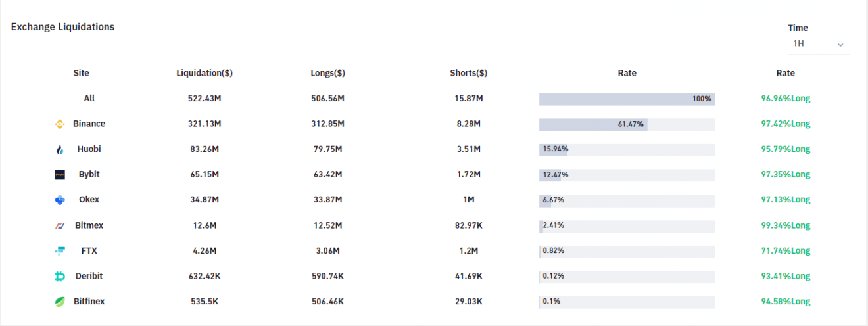The image size is (868, 326).
Task: Expand the time selector chevron arrow
Action: click(x=840, y=45)
